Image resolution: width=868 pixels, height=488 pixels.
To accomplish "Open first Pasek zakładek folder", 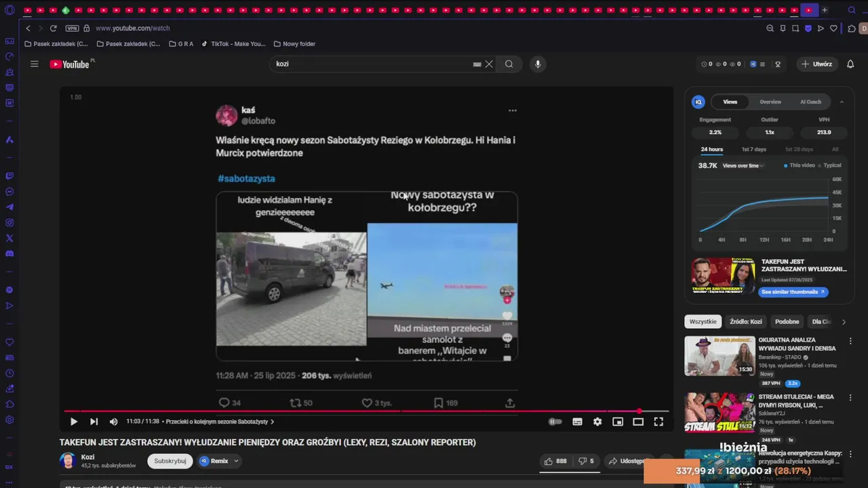I will click(x=56, y=44).
